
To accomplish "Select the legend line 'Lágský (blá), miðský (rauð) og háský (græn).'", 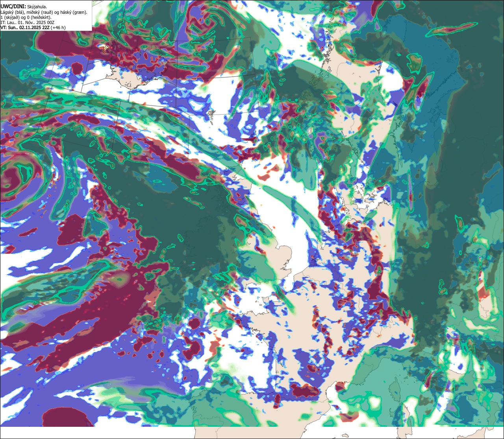I will [44, 12].
